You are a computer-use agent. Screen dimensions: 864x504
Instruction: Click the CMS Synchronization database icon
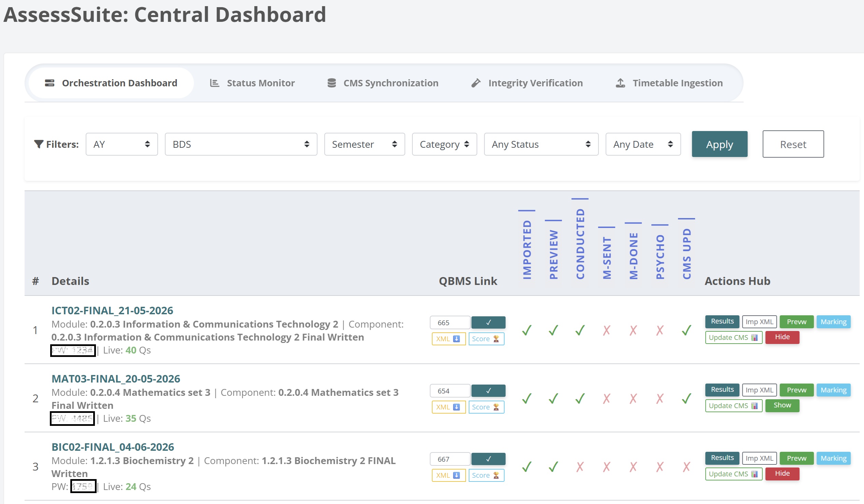tap(331, 83)
